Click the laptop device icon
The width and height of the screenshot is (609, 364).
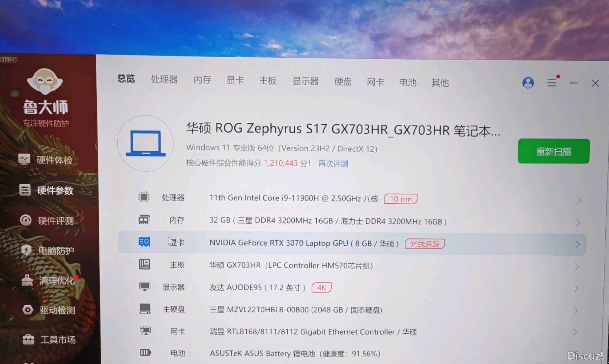click(x=146, y=143)
